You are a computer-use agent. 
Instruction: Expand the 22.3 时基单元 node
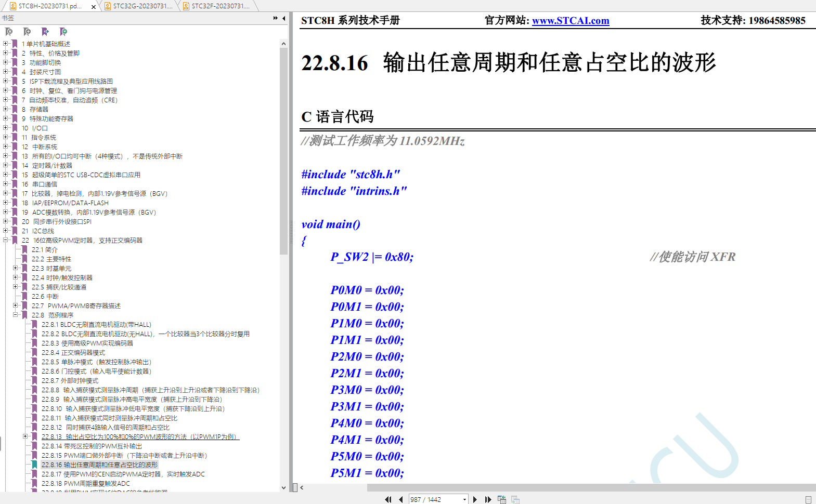point(16,268)
